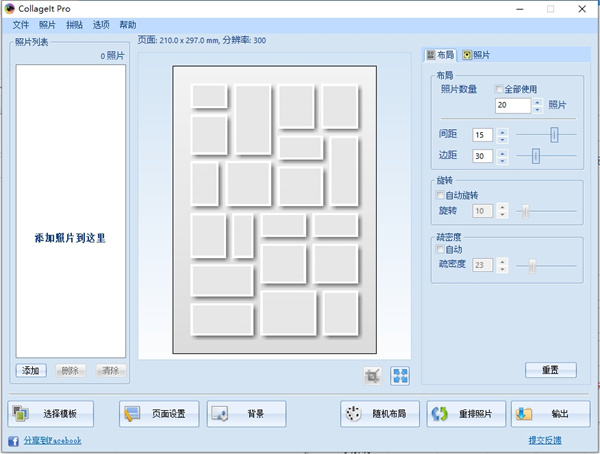Switch to the 照片 tab in right panel
The width and height of the screenshot is (600, 454).
click(476, 55)
